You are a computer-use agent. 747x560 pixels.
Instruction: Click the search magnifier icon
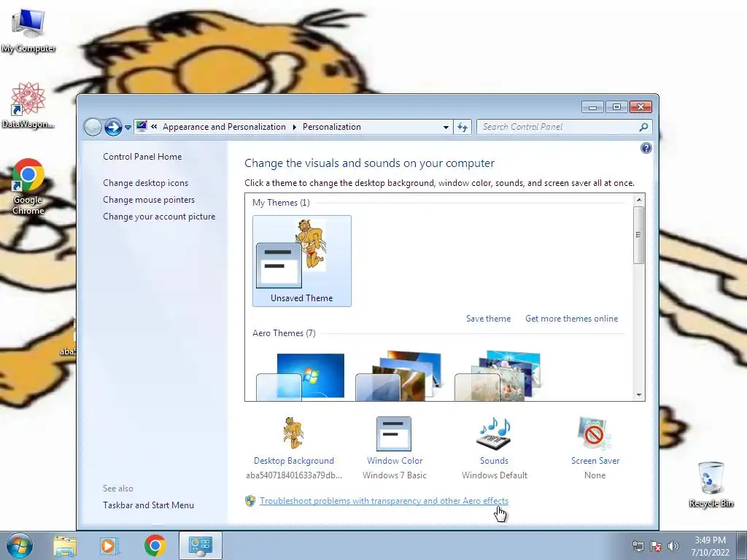click(643, 127)
